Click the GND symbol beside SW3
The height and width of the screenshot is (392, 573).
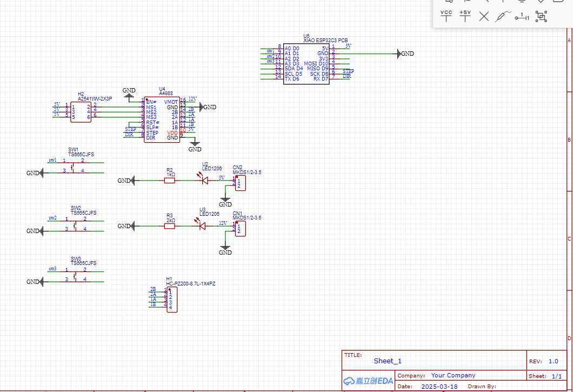click(x=35, y=282)
